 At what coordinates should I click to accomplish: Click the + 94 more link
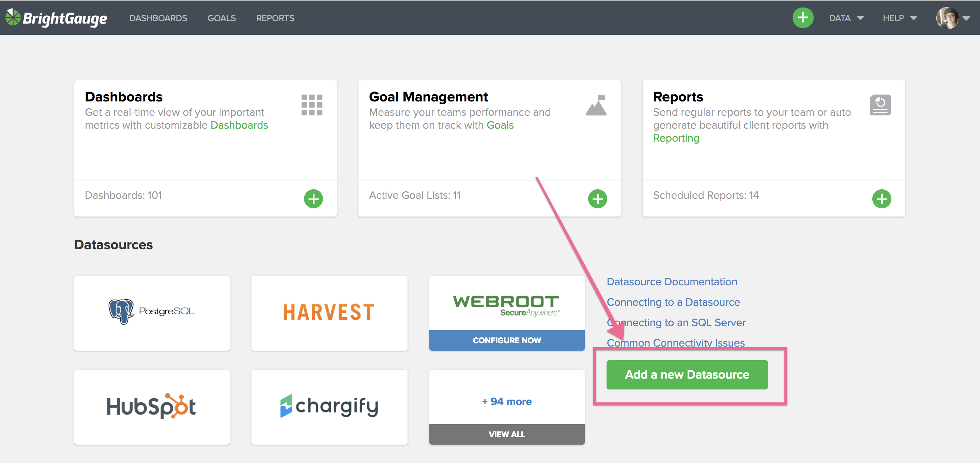506,401
